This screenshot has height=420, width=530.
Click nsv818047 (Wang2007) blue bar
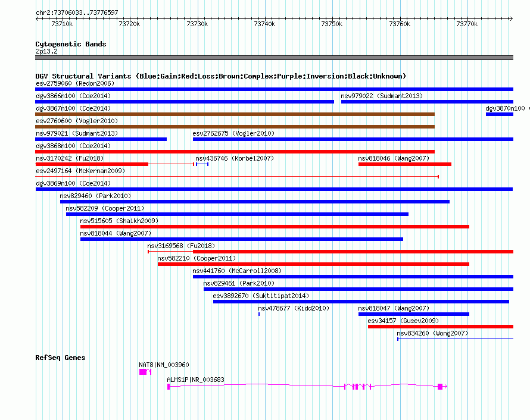(x=414, y=314)
